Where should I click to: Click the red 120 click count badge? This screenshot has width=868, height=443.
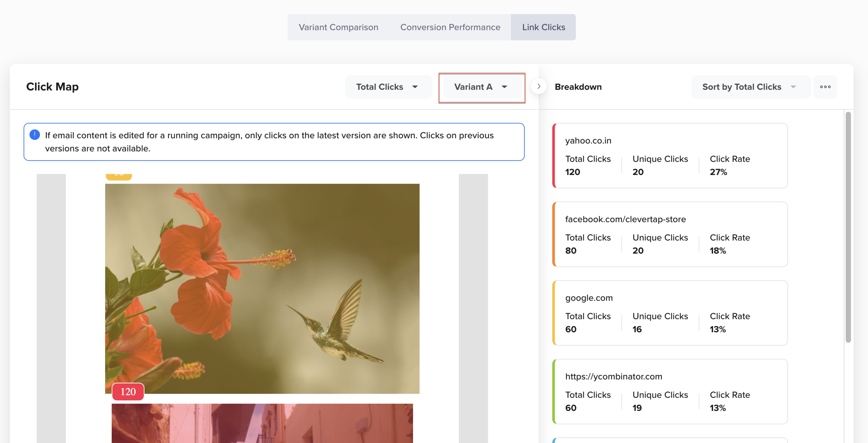tap(128, 391)
